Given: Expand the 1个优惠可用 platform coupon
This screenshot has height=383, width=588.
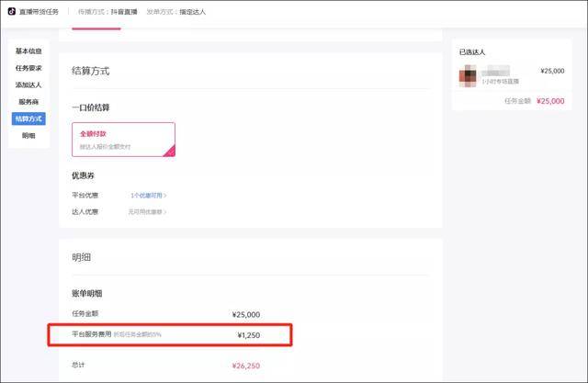Looking at the screenshot, I should click(x=148, y=195).
